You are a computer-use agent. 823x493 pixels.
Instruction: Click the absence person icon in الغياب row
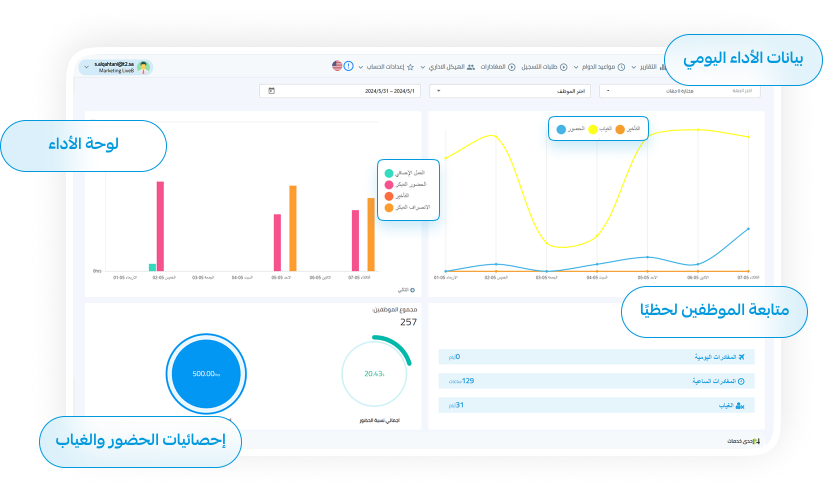740,405
